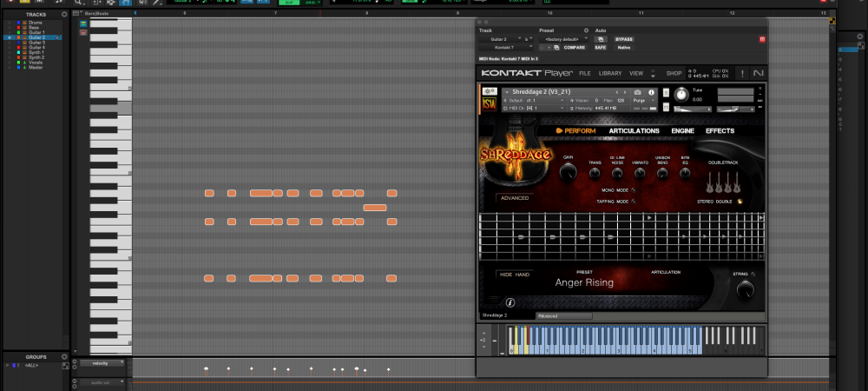Click the Native format button
Viewport: 868px width, 391px height.
(624, 48)
